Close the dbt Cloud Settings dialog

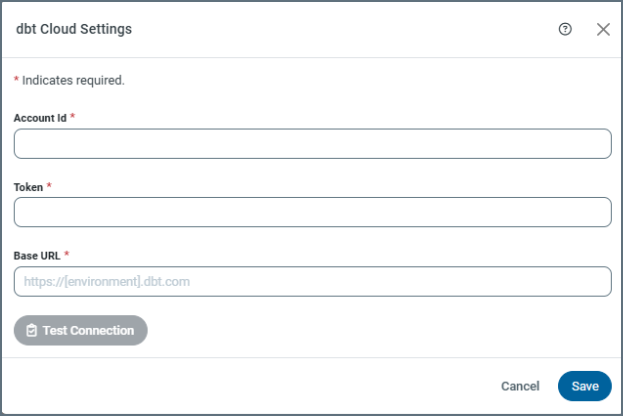coord(603,29)
